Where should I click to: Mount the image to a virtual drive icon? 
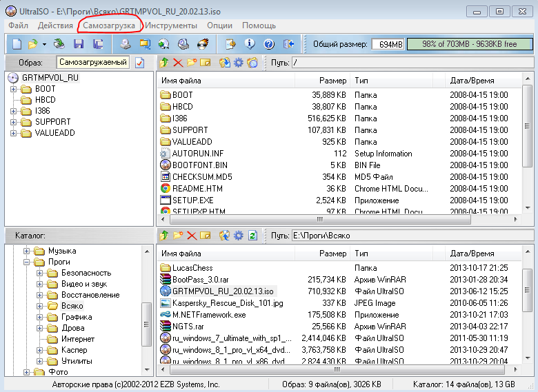pyautogui.click(x=183, y=44)
